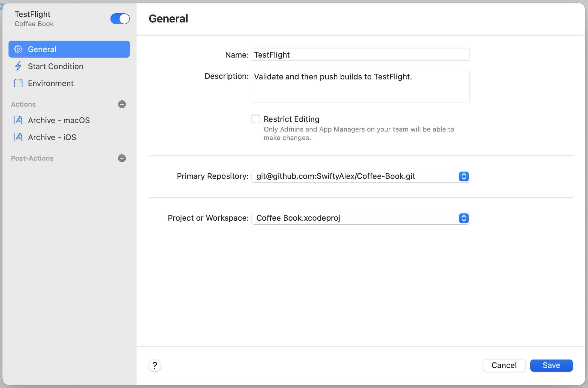Open the Primary Repository dropdown

coord(361,176)
